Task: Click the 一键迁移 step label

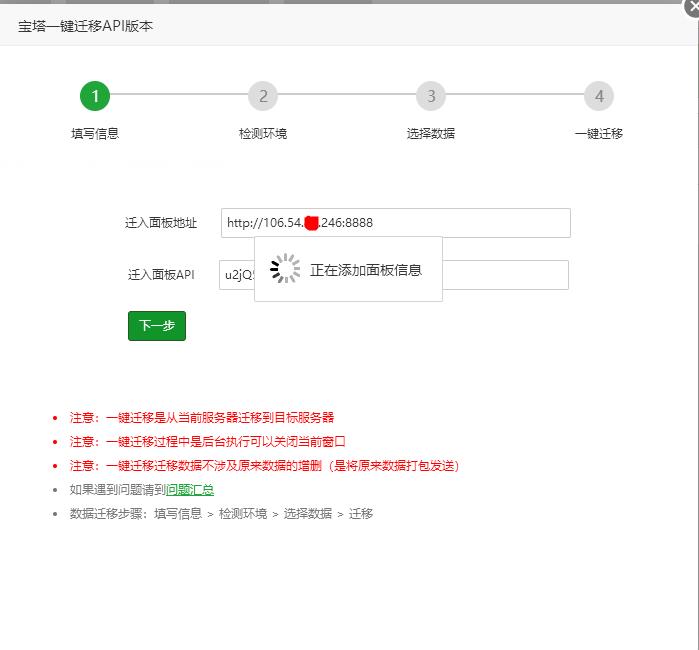Action: point(599,133)
